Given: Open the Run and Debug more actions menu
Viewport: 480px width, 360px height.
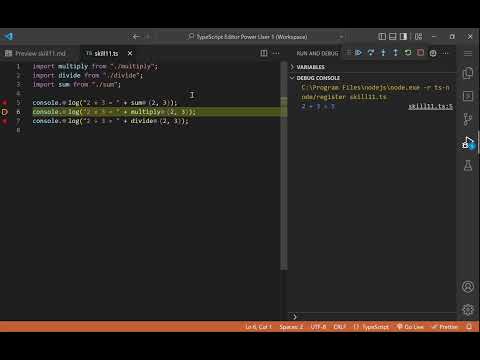Looking at the screenshot, I should tap(445, 53).
